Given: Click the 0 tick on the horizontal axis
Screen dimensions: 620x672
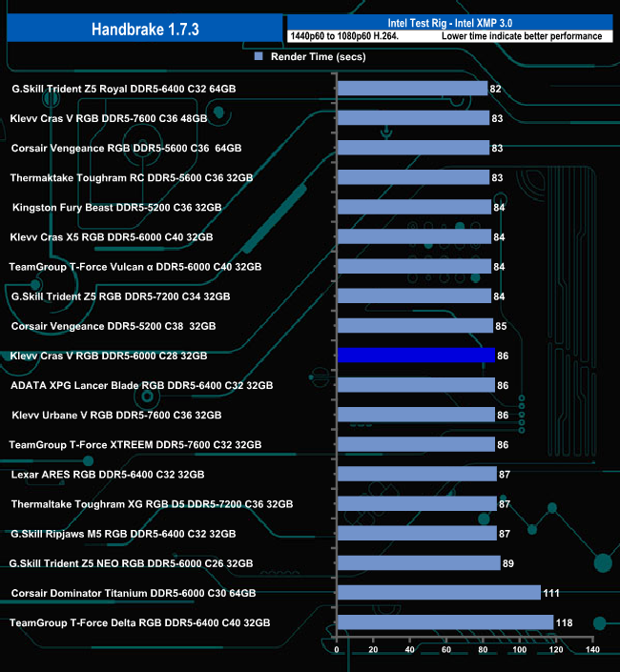Looking at the screenshot, I should coord(337,650).
